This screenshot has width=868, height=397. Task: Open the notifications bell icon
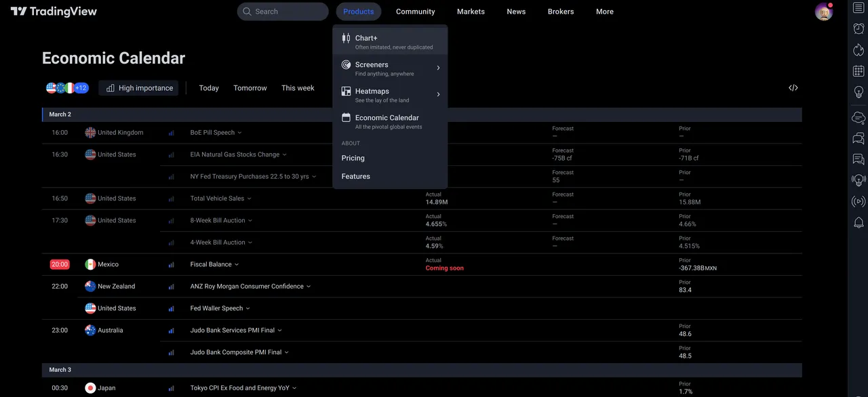pos(859,222)
